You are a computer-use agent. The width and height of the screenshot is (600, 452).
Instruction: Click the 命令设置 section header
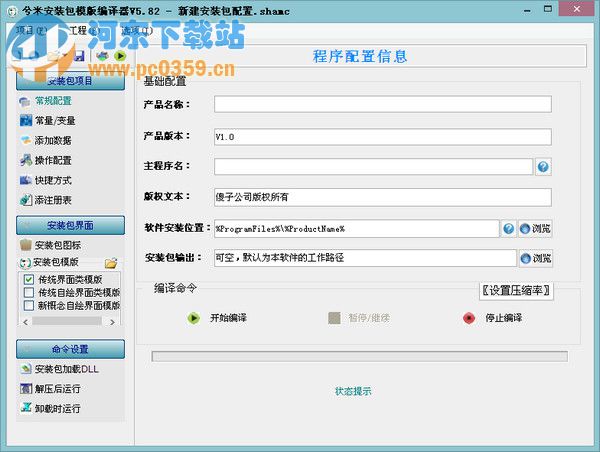click(70, 349)
